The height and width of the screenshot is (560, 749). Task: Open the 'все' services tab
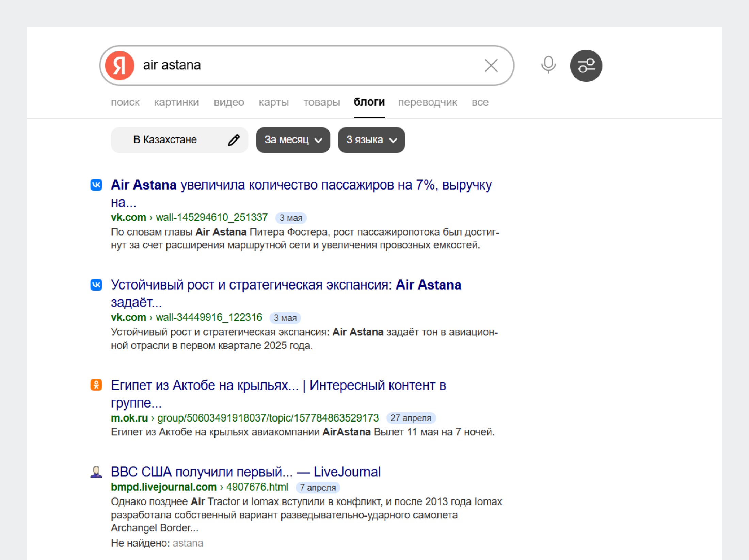click(x=480, y=102)
